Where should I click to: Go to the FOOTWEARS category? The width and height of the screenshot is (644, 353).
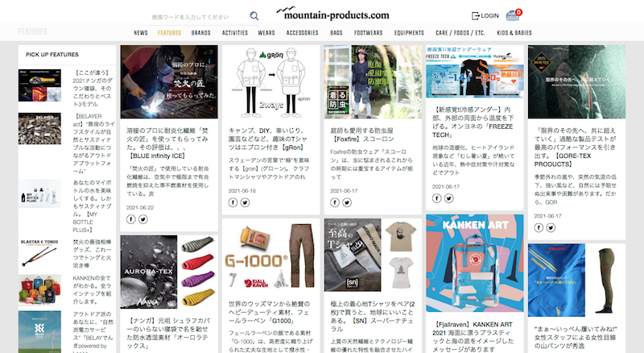coord(368,33)
